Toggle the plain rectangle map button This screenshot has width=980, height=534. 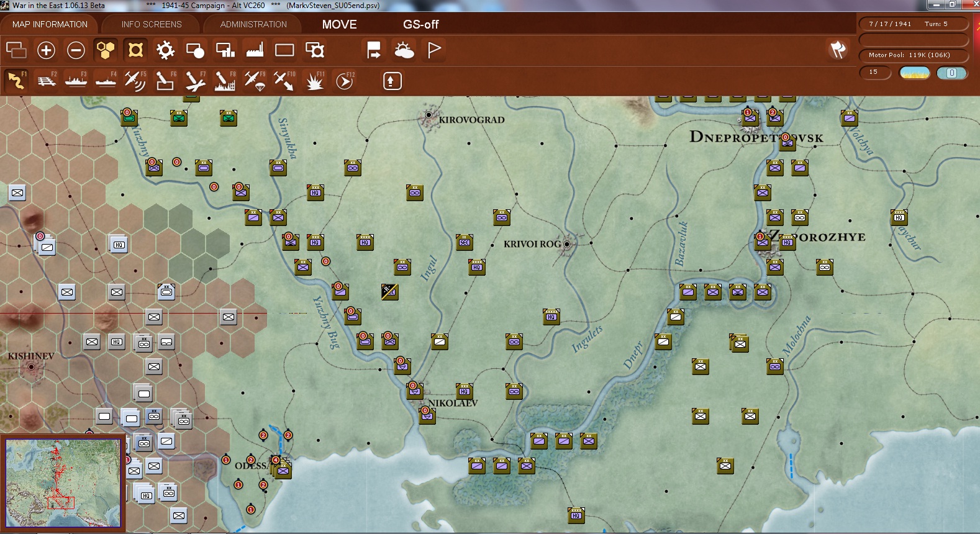click(284, 50)
